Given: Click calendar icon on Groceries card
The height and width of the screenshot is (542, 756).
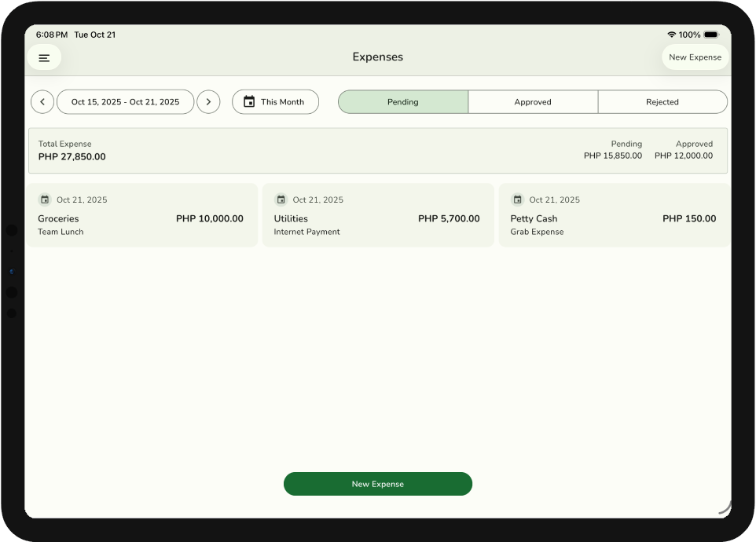Looking at the screenshot, I should tap(45, 200).
